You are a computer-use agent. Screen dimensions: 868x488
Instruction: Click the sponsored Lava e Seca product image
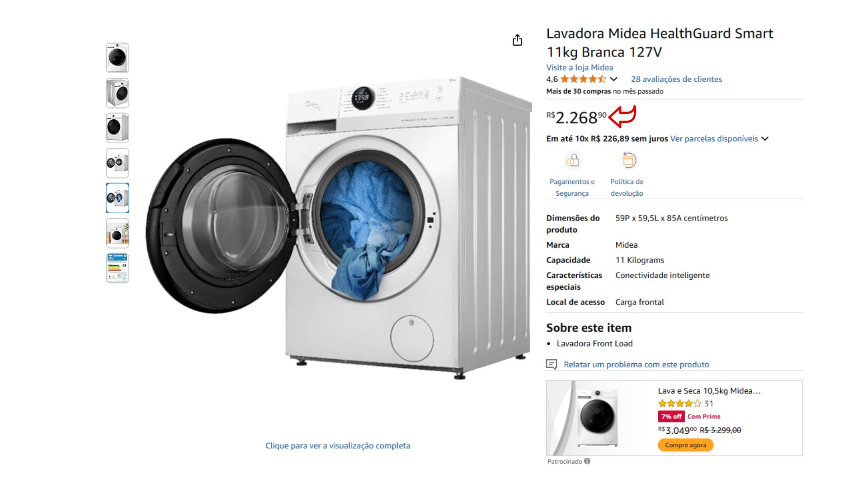(597, 418)
